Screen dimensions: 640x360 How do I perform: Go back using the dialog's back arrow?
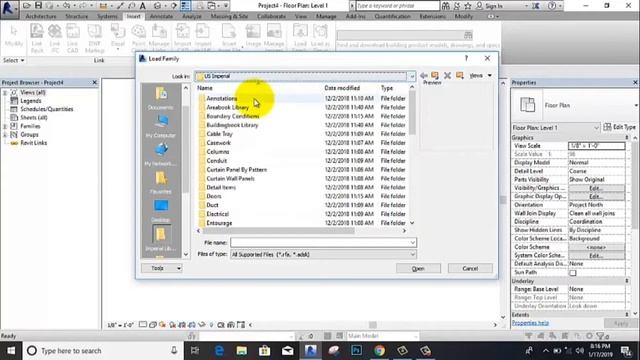click(x=424, y=76)
